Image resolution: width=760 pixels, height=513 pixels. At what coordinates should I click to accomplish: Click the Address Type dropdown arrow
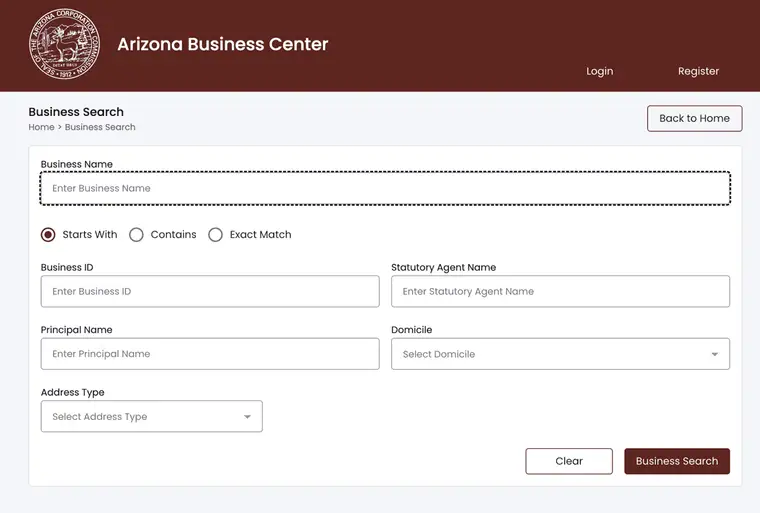coord(247,417)
